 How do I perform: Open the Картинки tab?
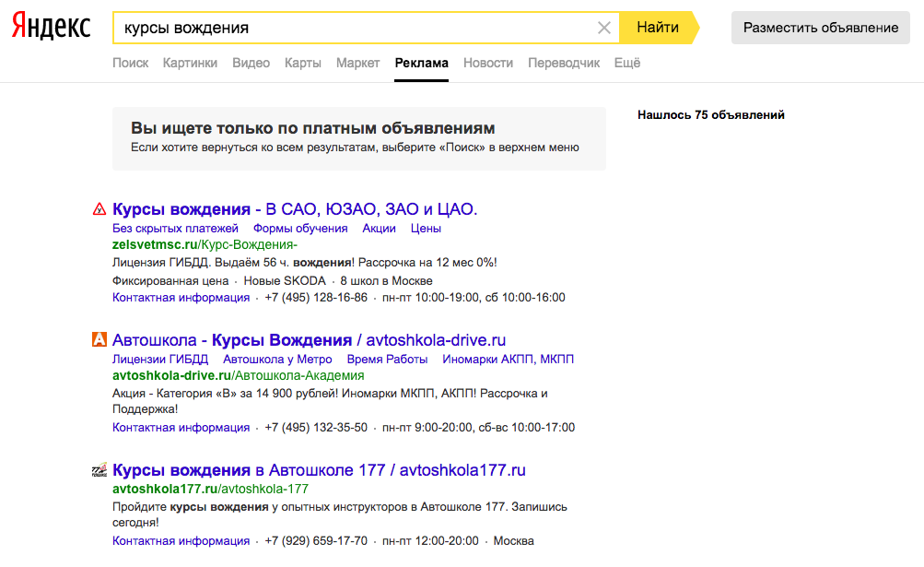(190, 63)
